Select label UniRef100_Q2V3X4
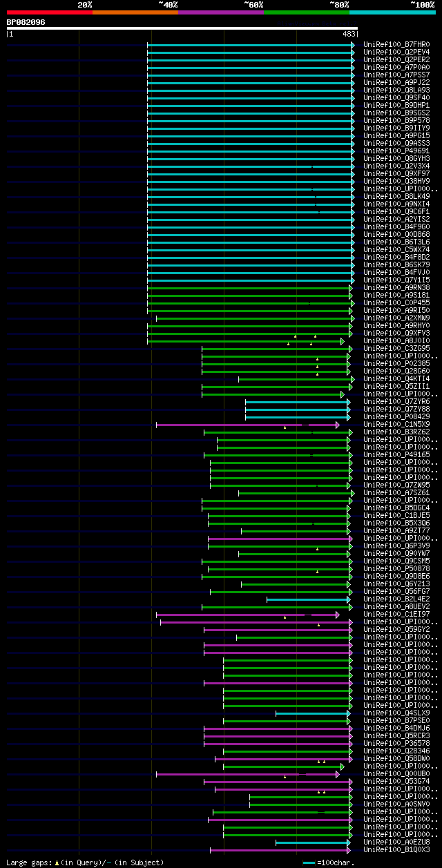442x868 pixels. [396, 166]
